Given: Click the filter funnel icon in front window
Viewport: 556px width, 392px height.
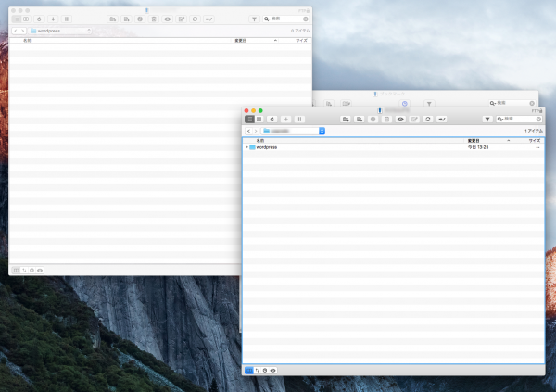Looking at the screenshot, I should pyautogui.click(x=487, y=120).
